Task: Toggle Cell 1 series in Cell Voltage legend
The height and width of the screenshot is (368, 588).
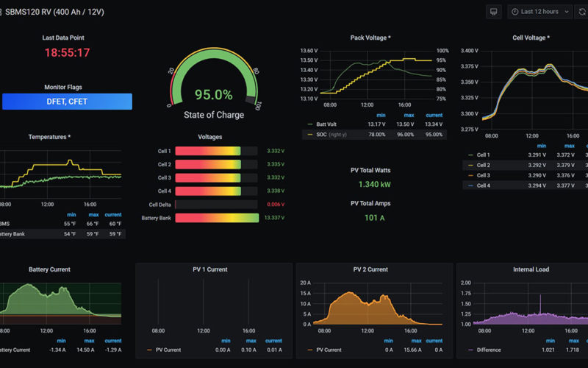Action: coord(483,155)
